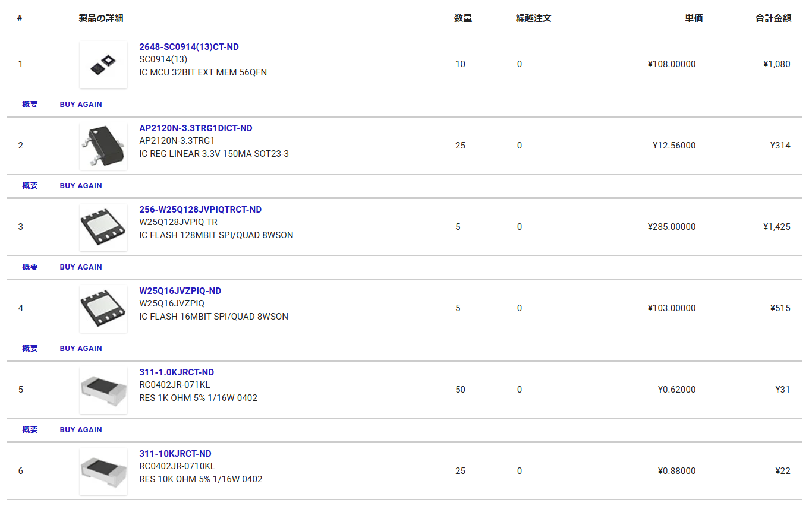This screenshot has height=506, width=812.
Task: Click the AP2120N regulator SOT23 thumbnail
Action: 103,146
